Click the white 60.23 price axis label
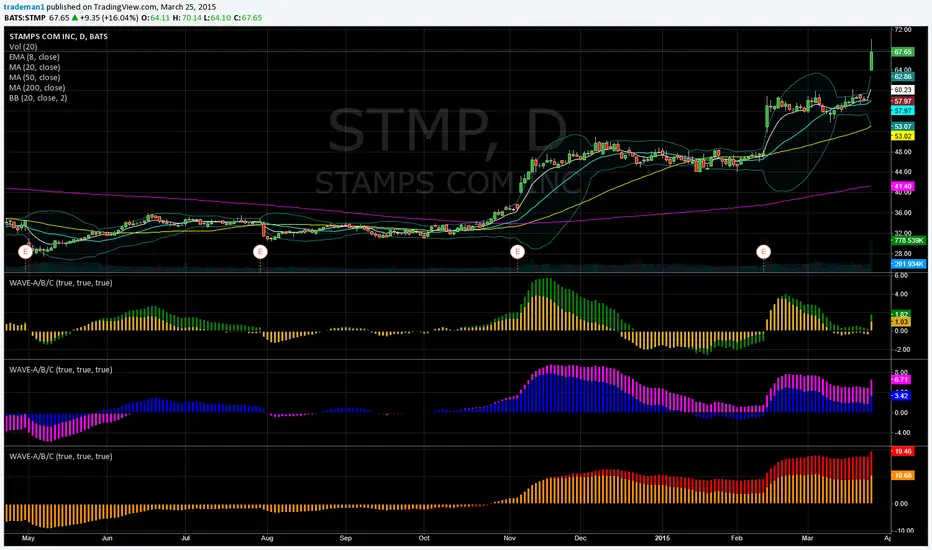Image resolution: width=932 pixels, height=550 pixels. [x=902, y=90]
